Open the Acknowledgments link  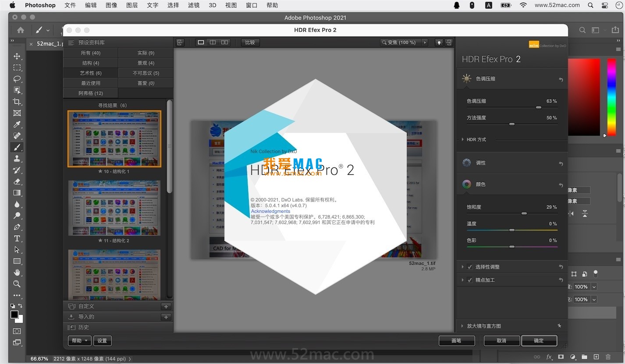(x=270, y=211)
